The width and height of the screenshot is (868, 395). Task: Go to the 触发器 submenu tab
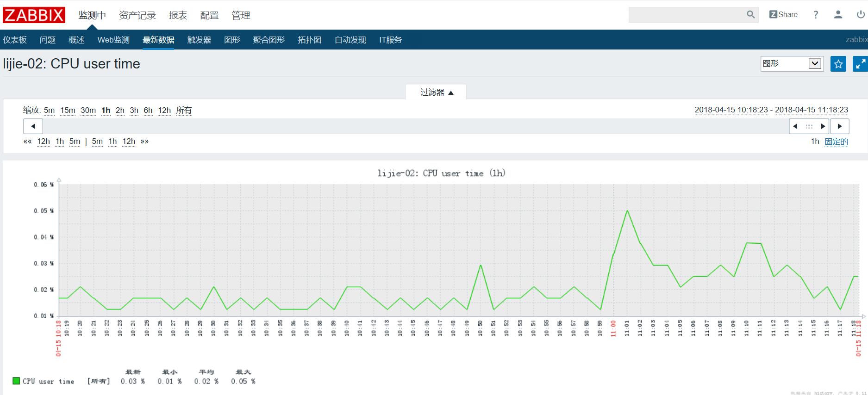point(199,40)
